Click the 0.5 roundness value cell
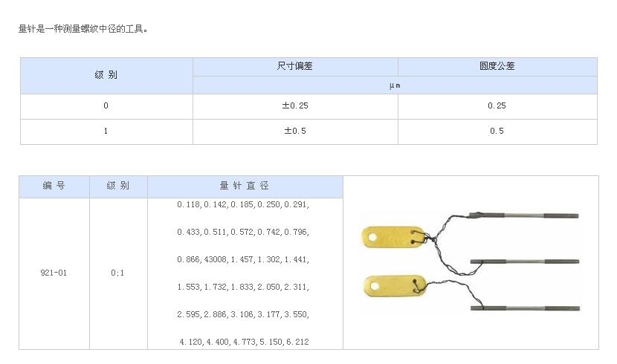 497,131
